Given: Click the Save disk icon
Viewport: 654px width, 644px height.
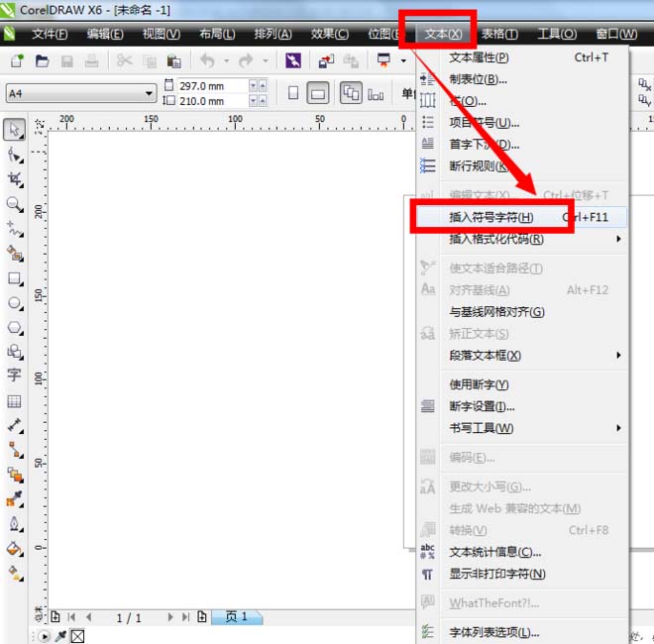Looking at the screenshot, I should [x=66, y=61].
